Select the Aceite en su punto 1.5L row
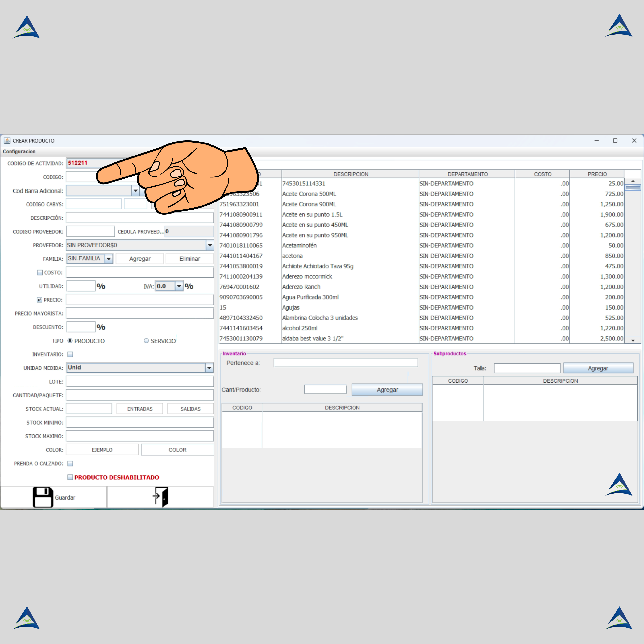 coord(421,214)
